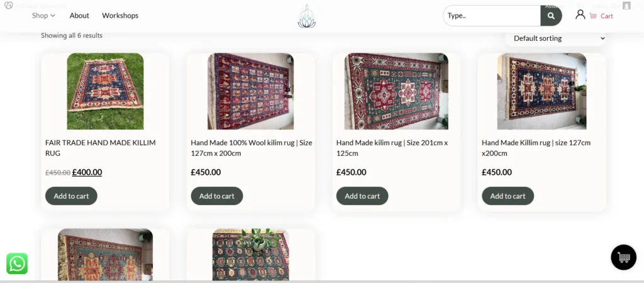The image size is (644, 283).
Task: Add Fair Trade Killim rug to cart
Action: (x=71, y=196)
